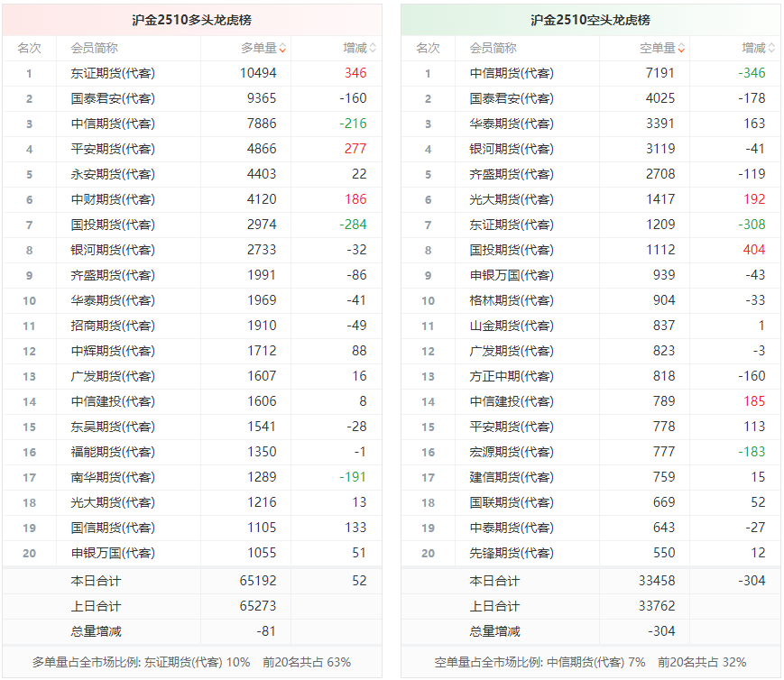Click previous-day long total 65273
Viewport: 784px width, 680px height.
258,606
